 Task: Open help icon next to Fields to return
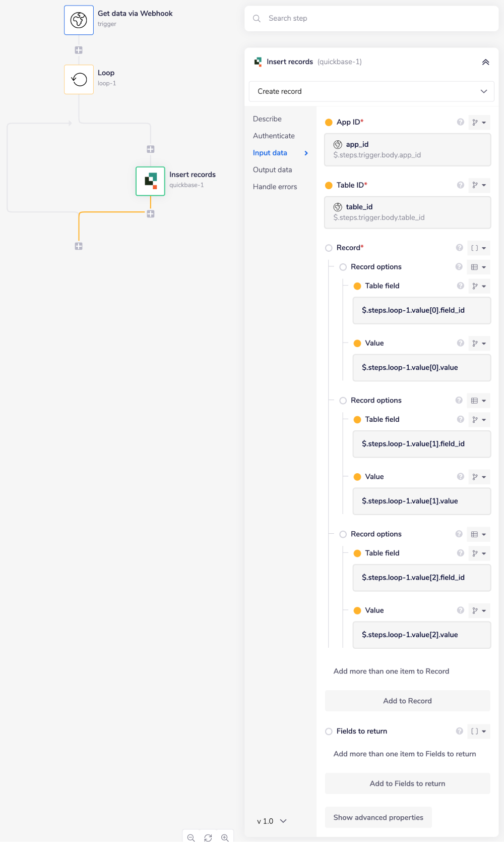point(459,731)
